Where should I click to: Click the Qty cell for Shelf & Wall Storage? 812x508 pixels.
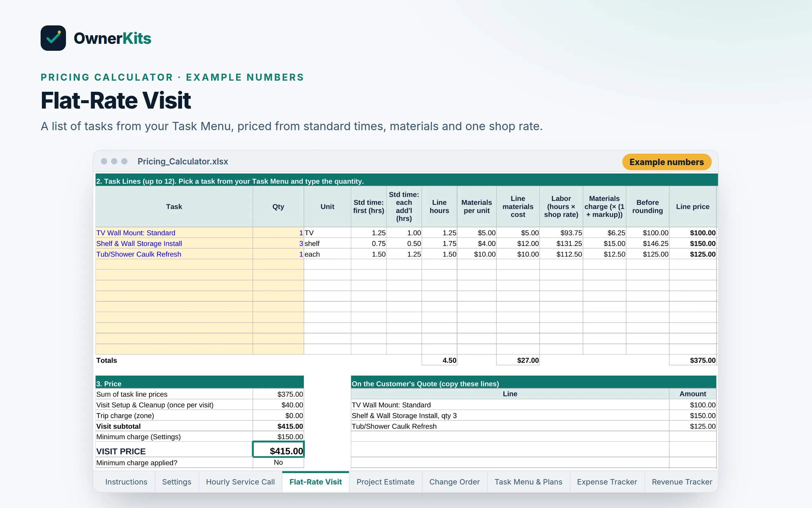click(278, 243)
